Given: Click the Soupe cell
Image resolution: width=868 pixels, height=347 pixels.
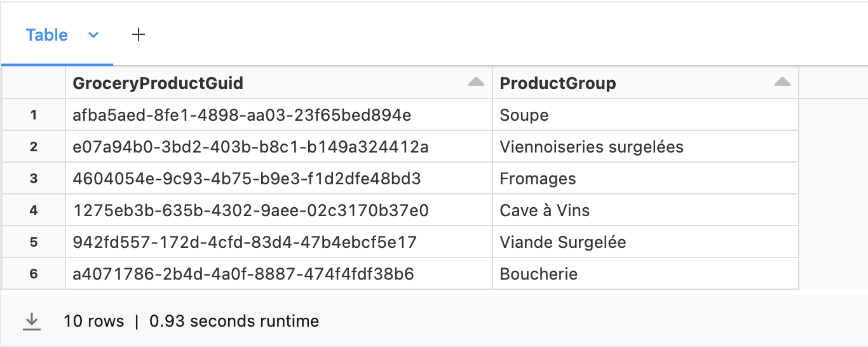Looking at the screenshot, I should [x=524, y=115].
